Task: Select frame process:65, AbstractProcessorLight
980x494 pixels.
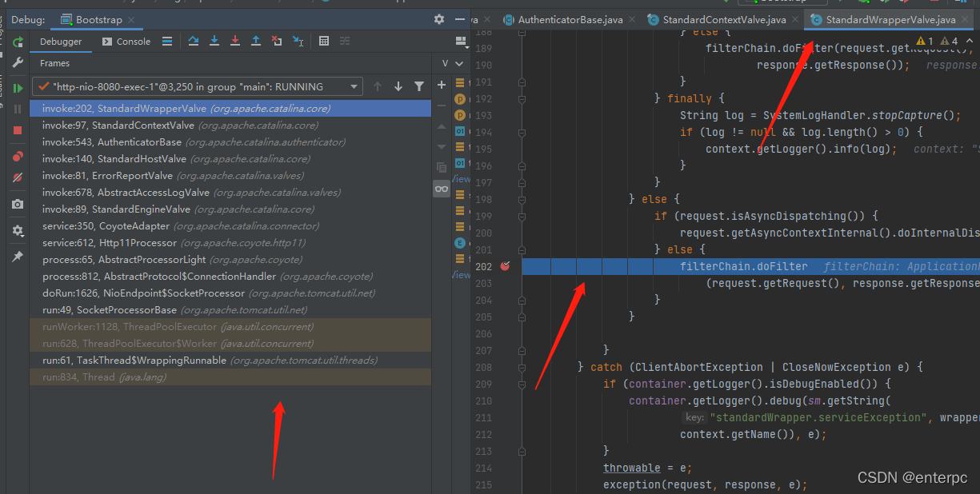Action: pos(230,259)
